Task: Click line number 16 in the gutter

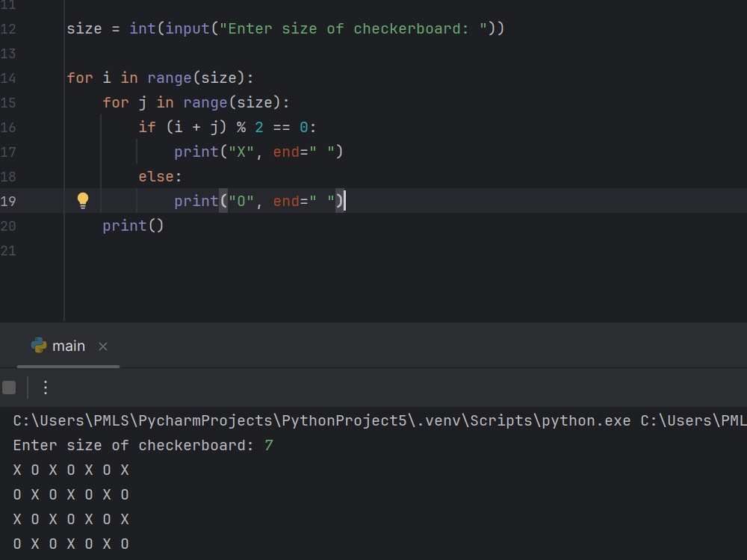Action: coord(8,128)
